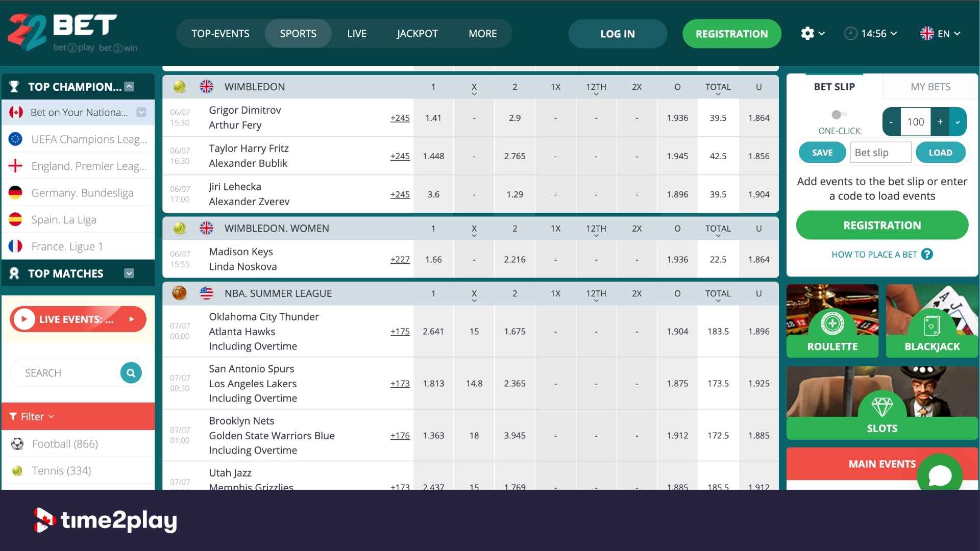Click the LOAD bet slip button

[x=940, y=153]
